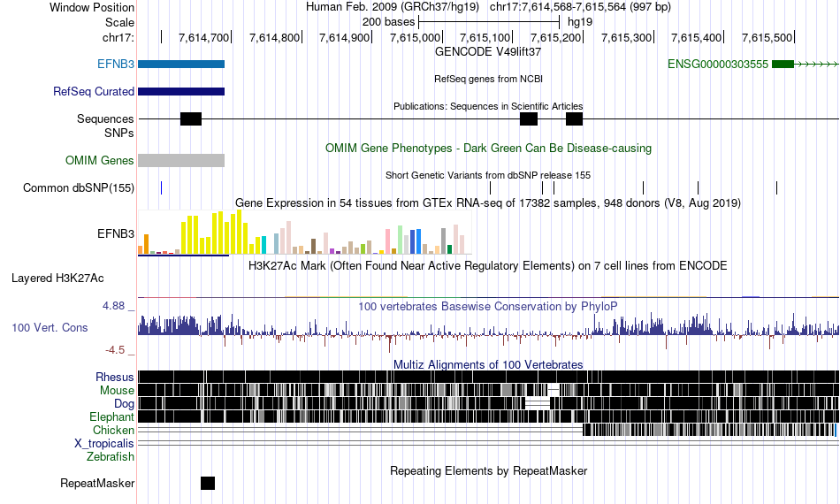Click the Rhesus alignment row

pos(489,377)
